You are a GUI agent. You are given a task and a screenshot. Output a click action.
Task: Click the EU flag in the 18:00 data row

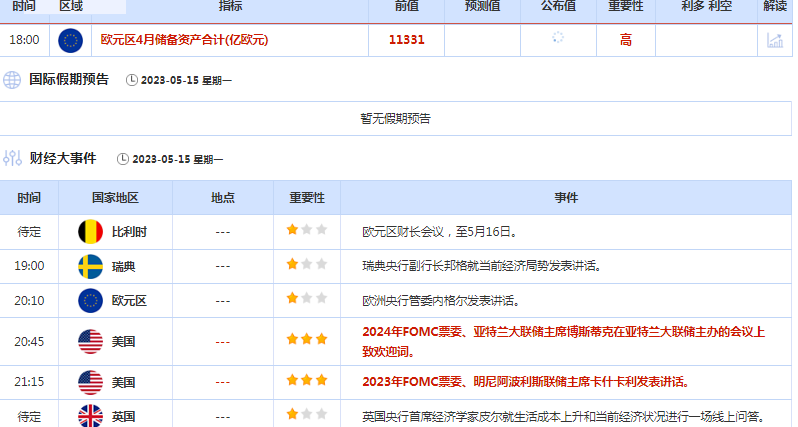(70, 40)
